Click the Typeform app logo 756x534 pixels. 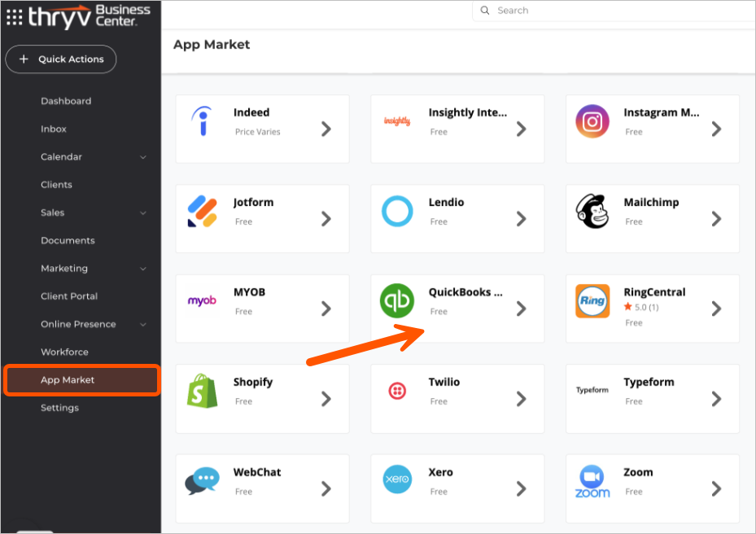pos(592,390)
